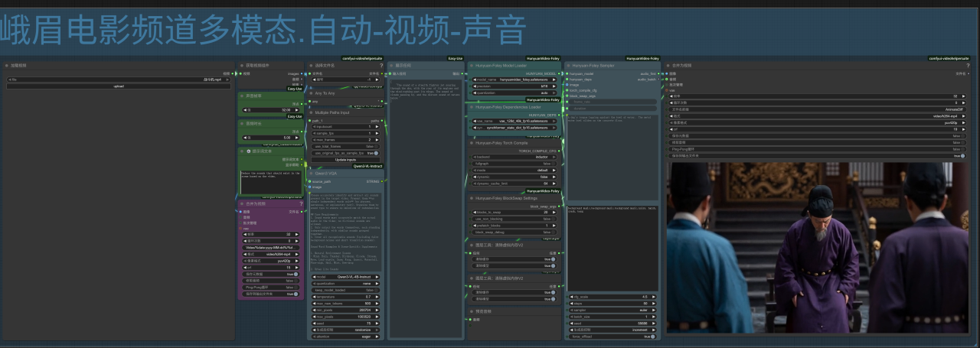Toggle save output option in the purple video combine node

click(270, 294)
